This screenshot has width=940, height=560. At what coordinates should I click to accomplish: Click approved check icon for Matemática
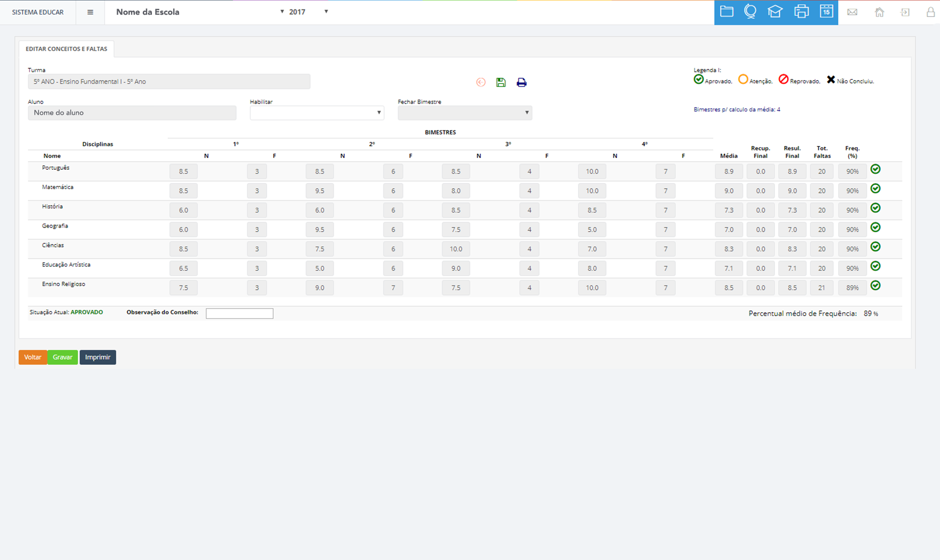(x=875, y=188)
